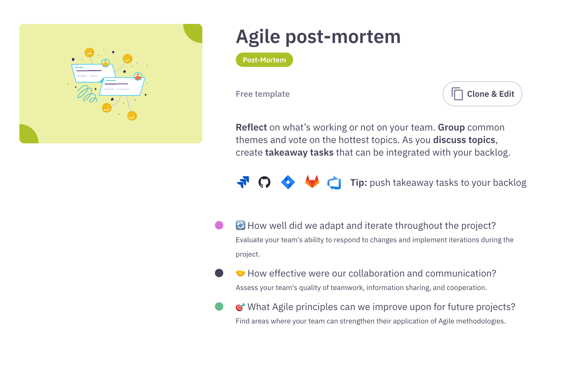Click the dart emoji before the Agile principles question

[240, 307]
